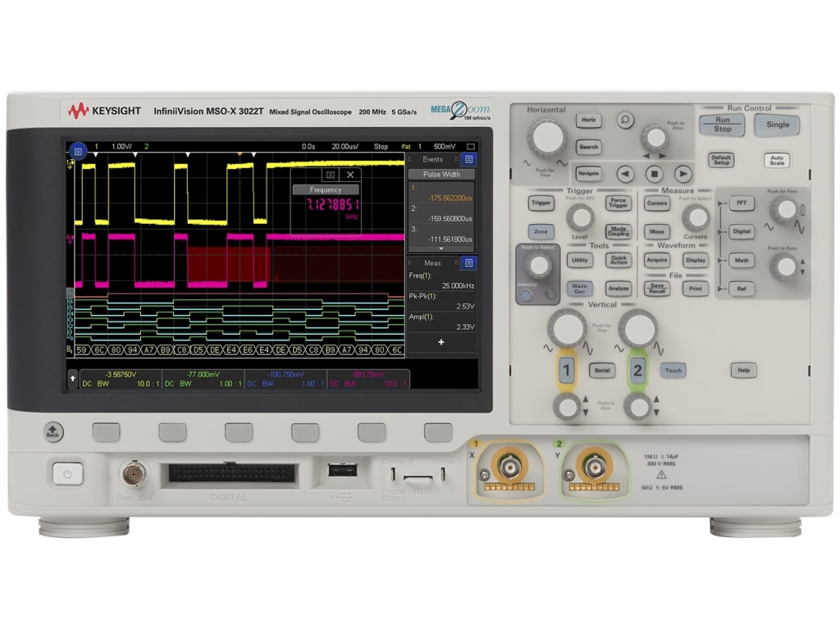Tap the Quick Action key

point(619,260)
